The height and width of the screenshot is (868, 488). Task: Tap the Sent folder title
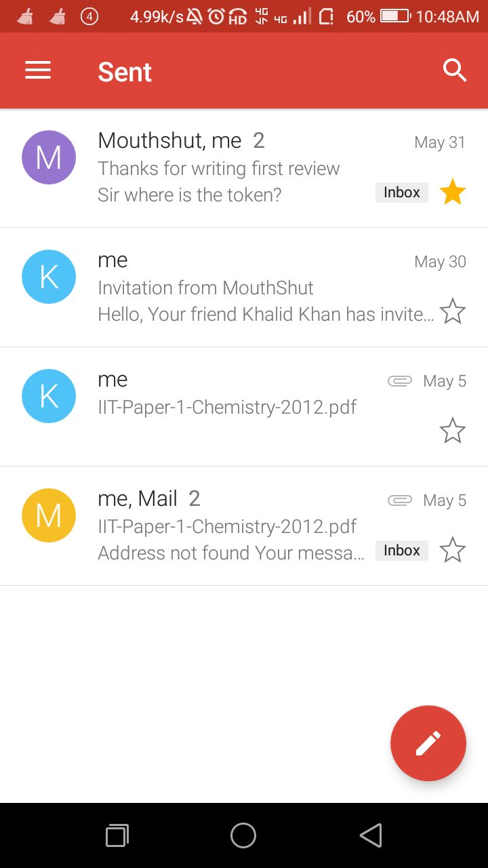[125, 72]
